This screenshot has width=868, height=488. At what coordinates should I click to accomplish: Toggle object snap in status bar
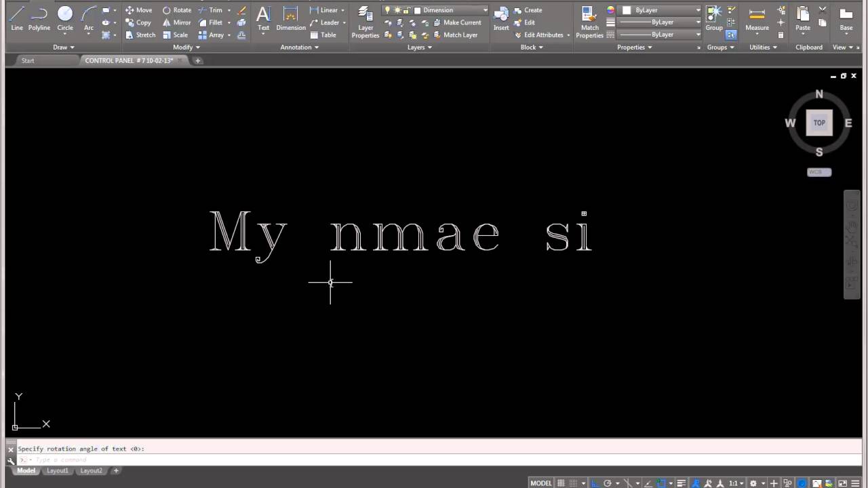661,483
